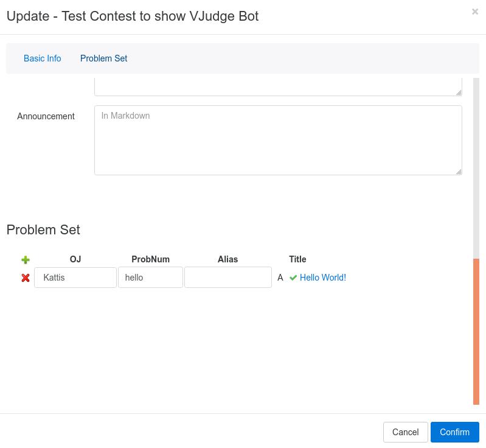Open the Hello World! problem link

point(322,278)
